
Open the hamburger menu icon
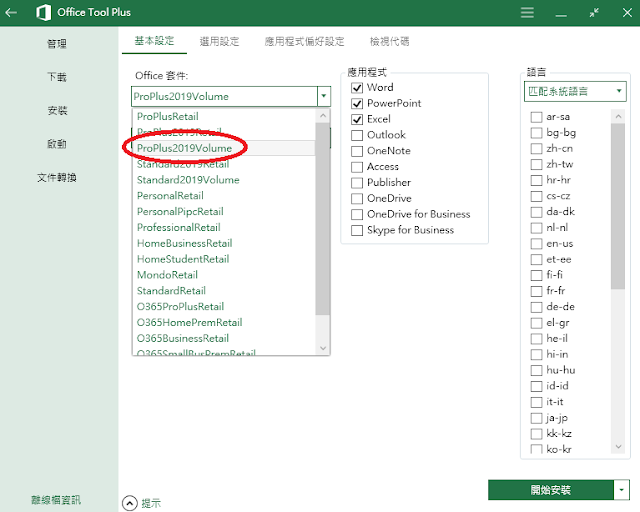pyautogui.click(x=527, y=12)
